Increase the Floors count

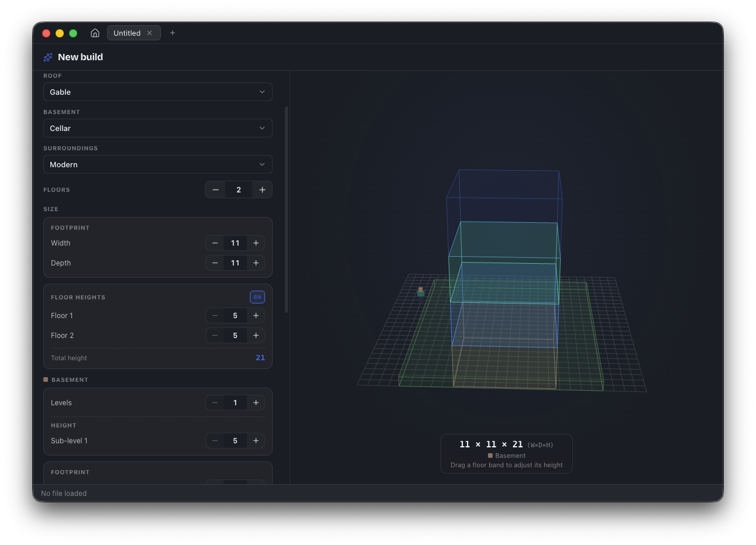[x=262, y=189]
